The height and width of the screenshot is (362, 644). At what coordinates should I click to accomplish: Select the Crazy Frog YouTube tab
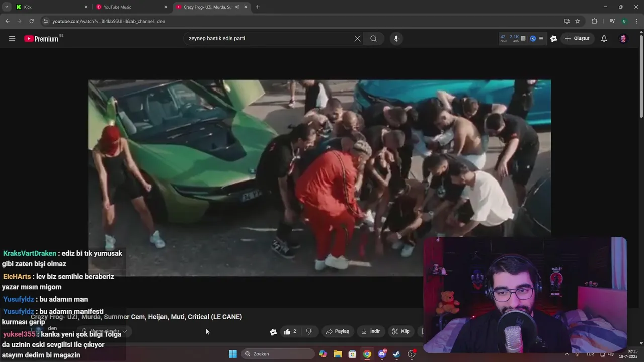[x=211, y=7]
